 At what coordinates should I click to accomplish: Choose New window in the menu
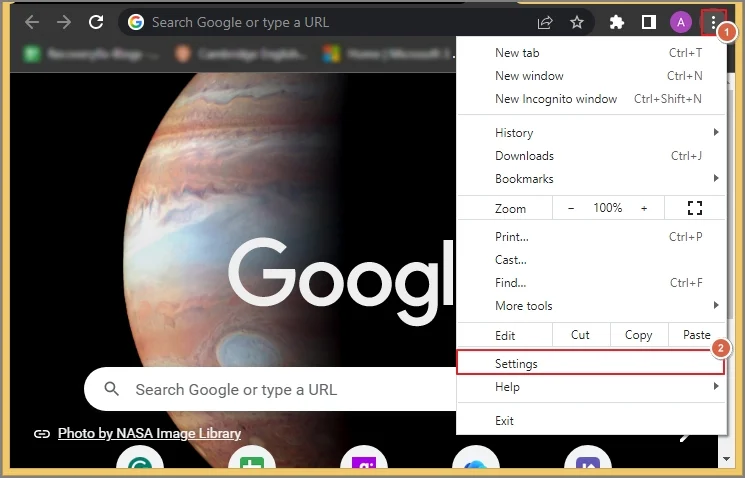tap(591, 76)
